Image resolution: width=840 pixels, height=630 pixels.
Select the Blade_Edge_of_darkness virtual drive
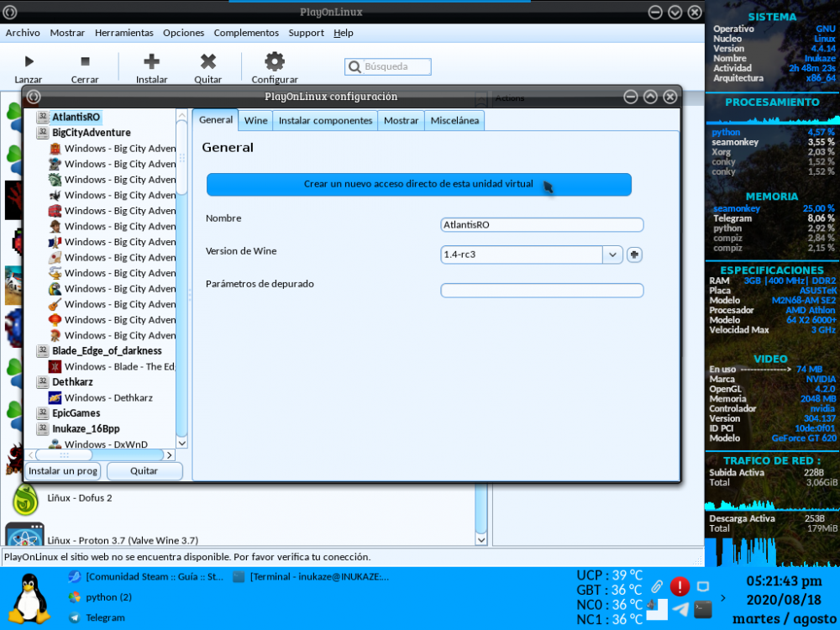coord(107,350)
